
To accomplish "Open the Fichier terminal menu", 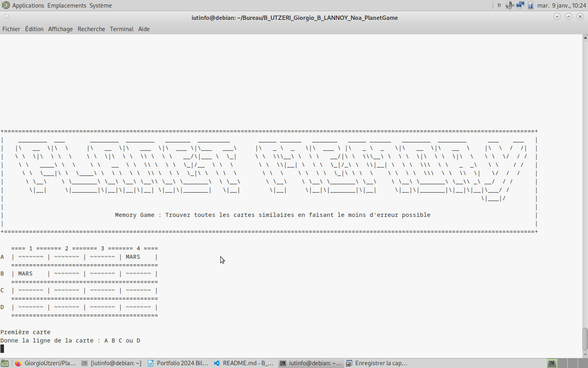I will point(11,29).
